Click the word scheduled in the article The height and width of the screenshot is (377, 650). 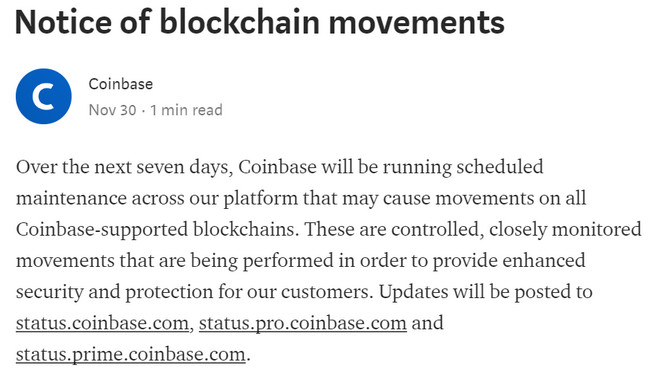tap(500, 167)
